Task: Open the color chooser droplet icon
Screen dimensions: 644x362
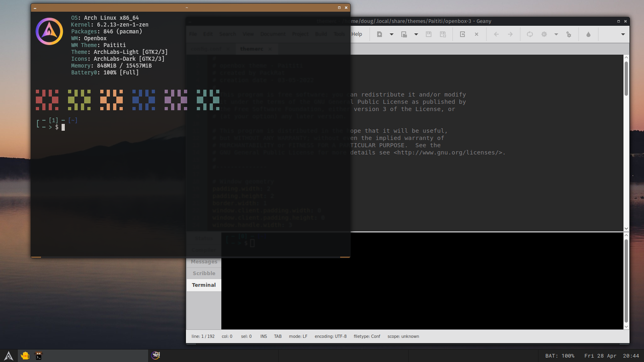Action: point(588,34)
